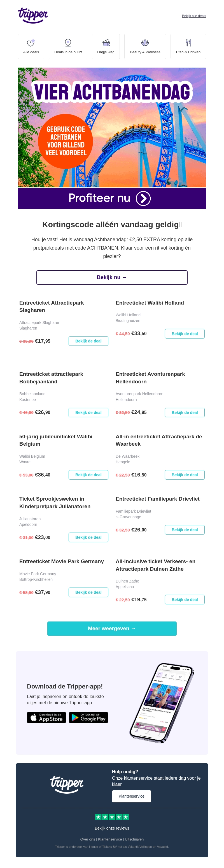The height and width of the screenshot is (868, 224).
Task: Click the Uitschrijven footer link
Action: pyautogui.click(x=134, y=839)
